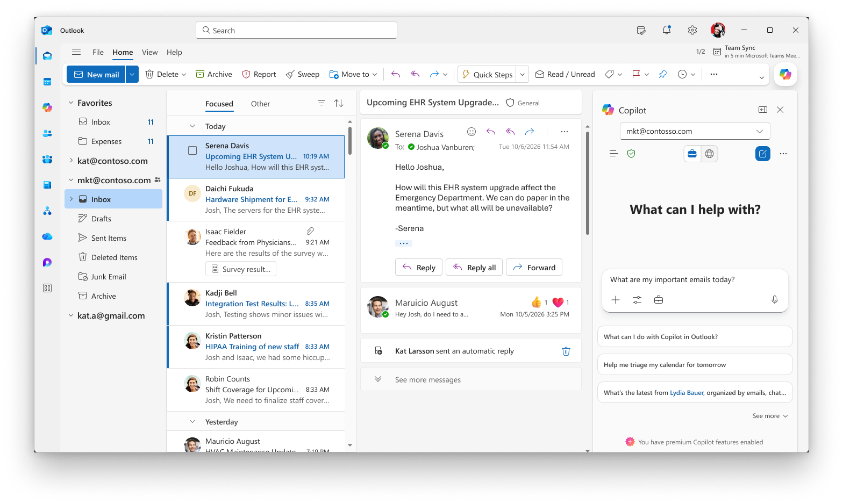Collapse the Favorites folder group
This screenshot has width=843, height=504.
pos(71,103)
